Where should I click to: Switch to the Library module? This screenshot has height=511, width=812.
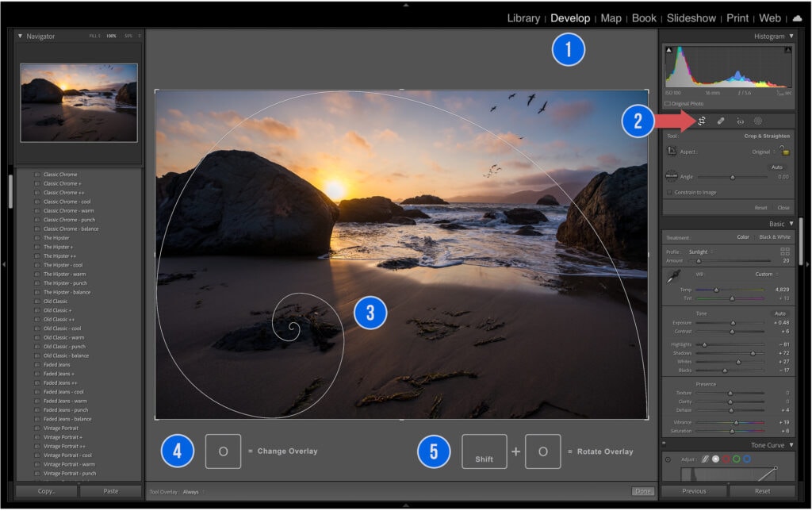pos(523,17)
